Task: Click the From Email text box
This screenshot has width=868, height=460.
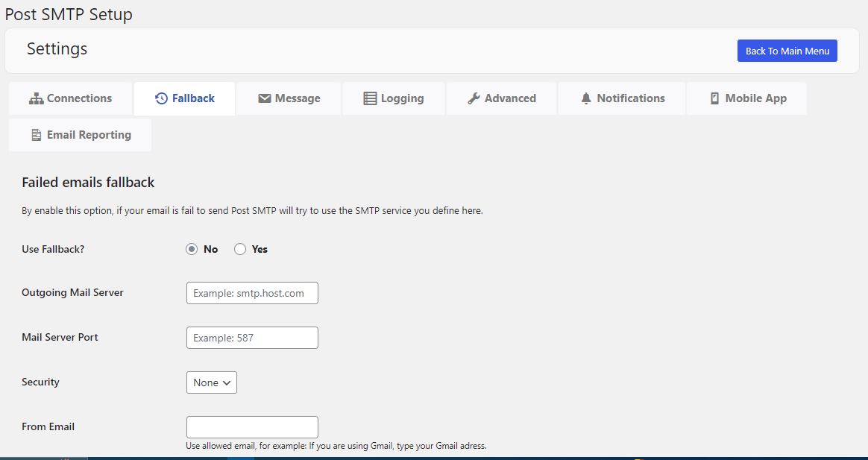Action: (x=252, y=427)
